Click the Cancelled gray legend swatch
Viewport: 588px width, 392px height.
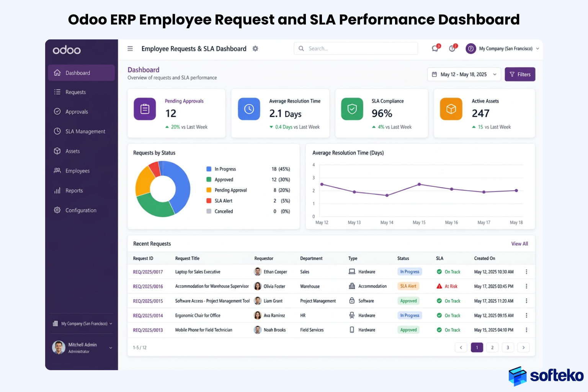[x=209, y=211]
